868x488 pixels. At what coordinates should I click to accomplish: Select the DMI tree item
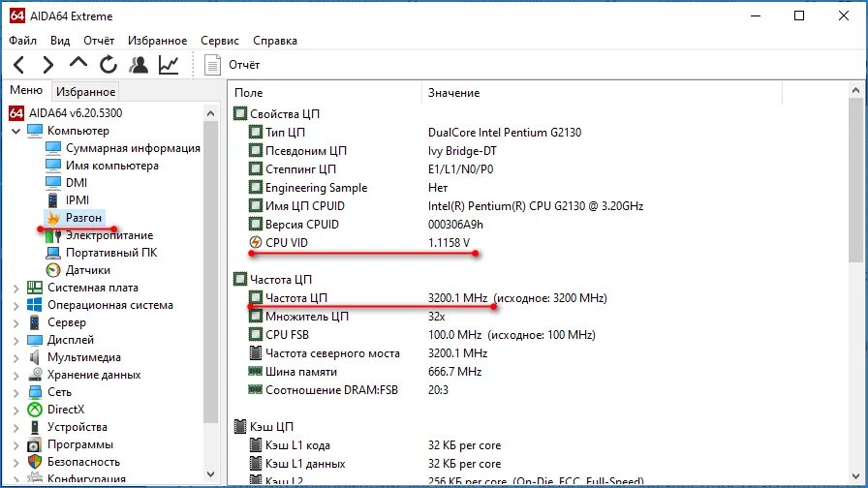coord(77,183)
